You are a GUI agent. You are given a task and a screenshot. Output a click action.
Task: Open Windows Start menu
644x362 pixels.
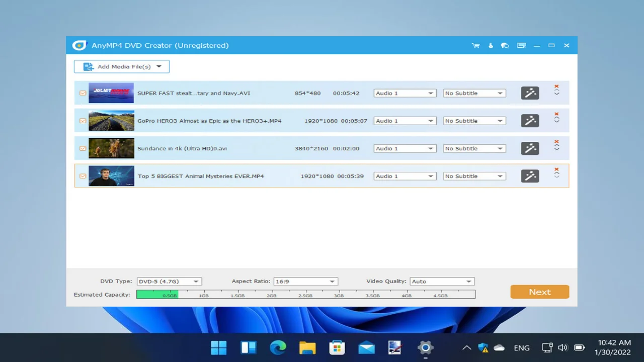click(219, 347)
